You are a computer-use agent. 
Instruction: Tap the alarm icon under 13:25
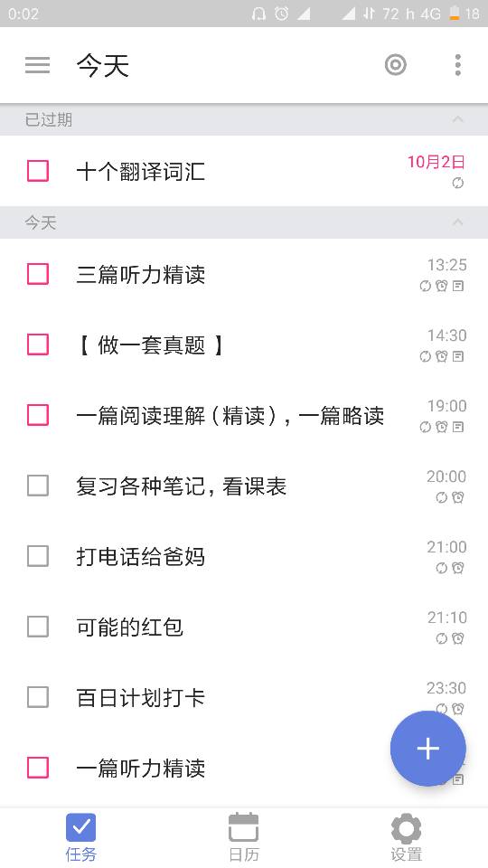pyautogui.click(x=442, y=287)
